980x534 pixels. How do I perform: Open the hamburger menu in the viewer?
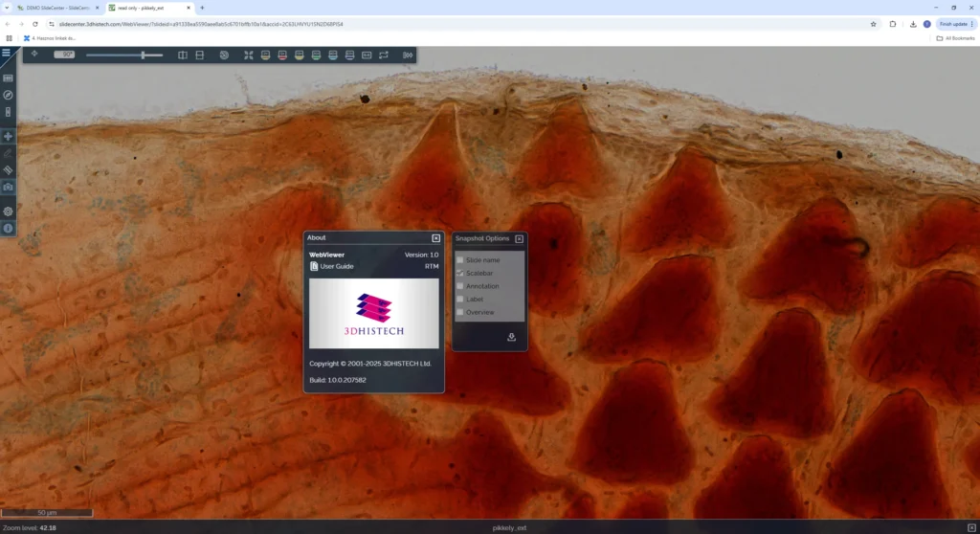tap(7, 54)
